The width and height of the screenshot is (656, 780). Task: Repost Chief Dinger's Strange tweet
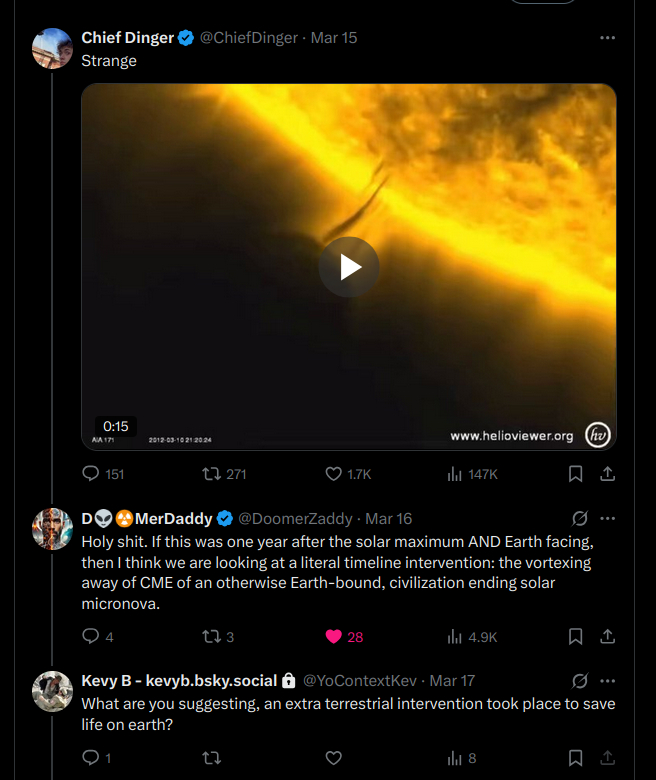point(212,474)
